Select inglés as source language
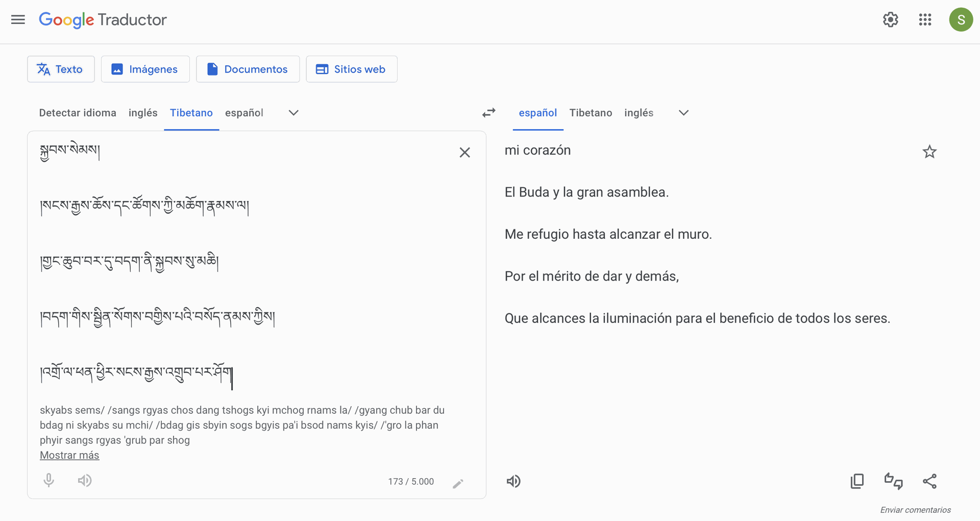 tap(143, 113)
